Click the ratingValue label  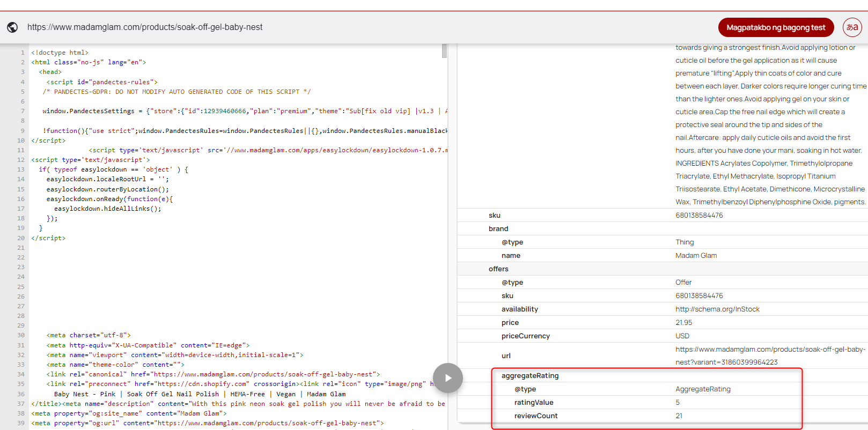click(534, 403)
